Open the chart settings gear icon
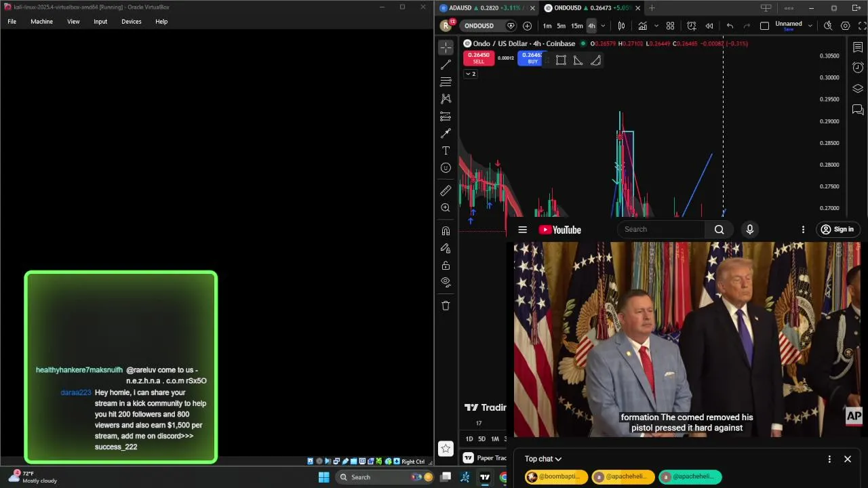This screenshot has width=868, height=488. pyautogui.click(x=845, y=26)
